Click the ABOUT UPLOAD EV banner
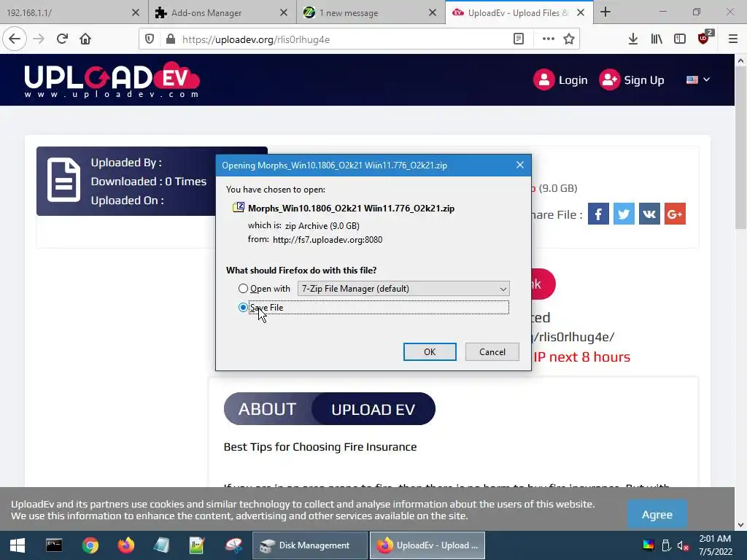747x560 pixels. coord(329,409)
